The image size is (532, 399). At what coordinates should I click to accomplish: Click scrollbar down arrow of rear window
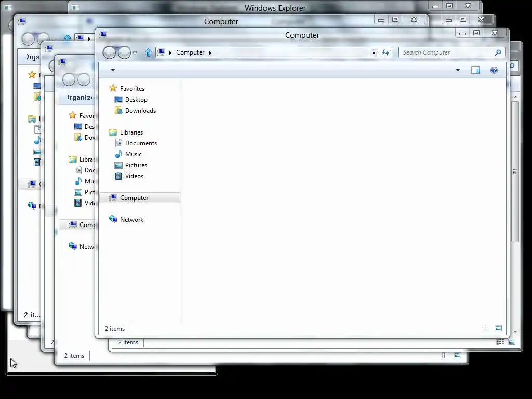click(515, 331)
